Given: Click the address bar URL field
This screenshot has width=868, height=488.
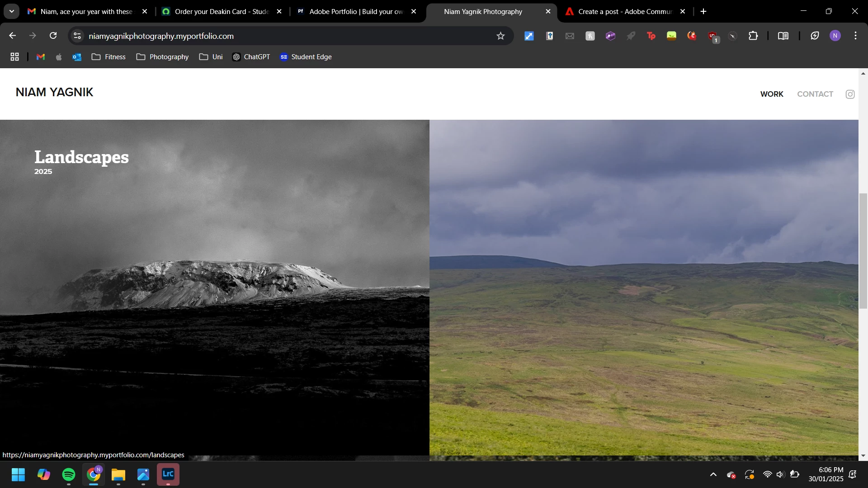Looking at the screenshot, I should coord(271,36).
